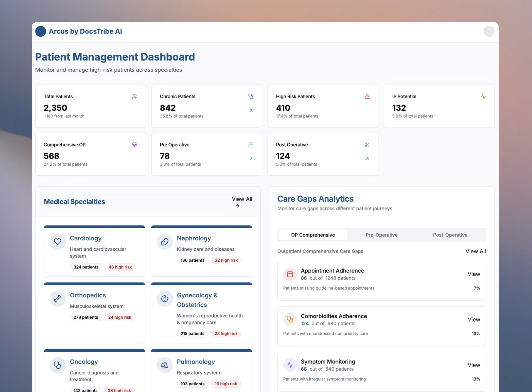Click the Symptom Monitoring pulse icon
The height and width of the screenshot is (392, 532).
(290, 365)
